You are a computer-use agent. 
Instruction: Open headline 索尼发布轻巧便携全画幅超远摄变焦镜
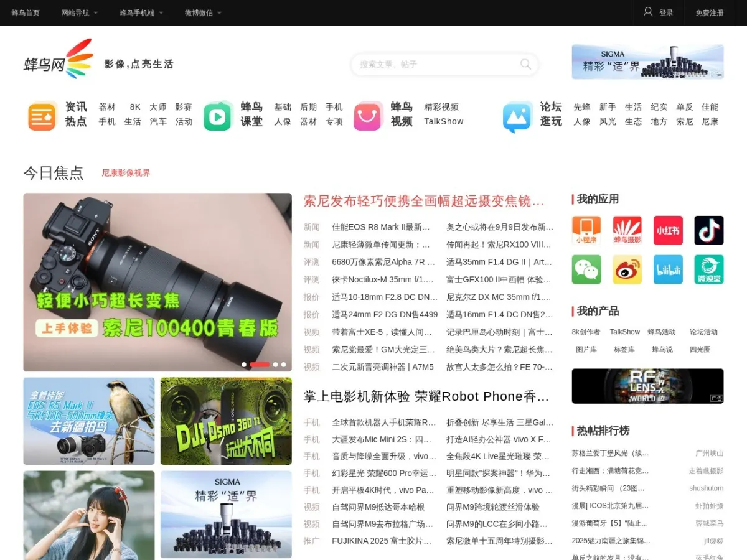coord(424,201)
